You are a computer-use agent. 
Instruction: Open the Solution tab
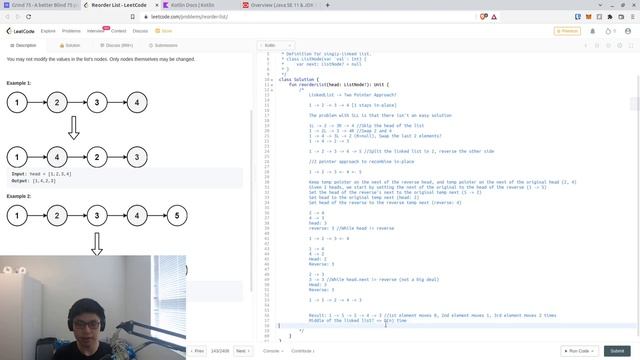(70, 45)
